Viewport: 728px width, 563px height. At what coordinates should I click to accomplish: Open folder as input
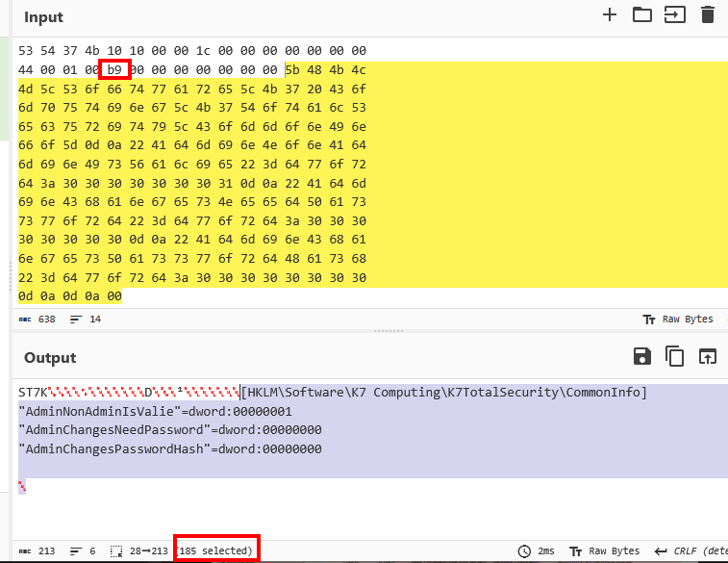pyautogui.click(x=641, y=14)
